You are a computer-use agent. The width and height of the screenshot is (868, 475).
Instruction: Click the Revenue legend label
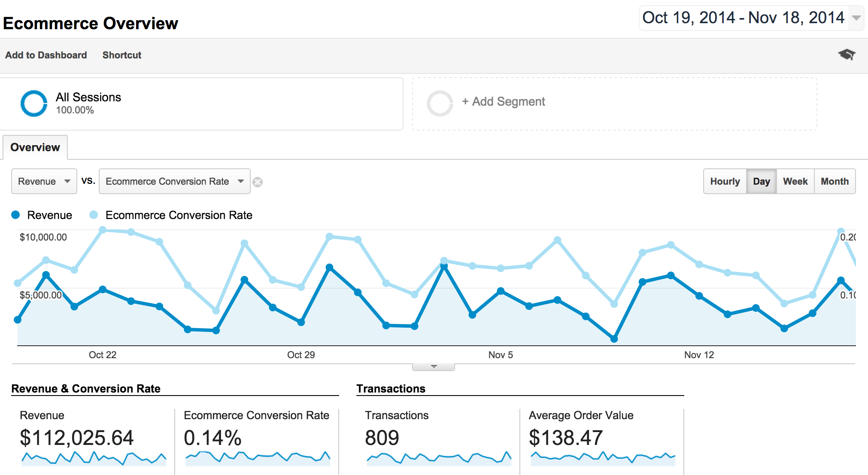point(50,215)
